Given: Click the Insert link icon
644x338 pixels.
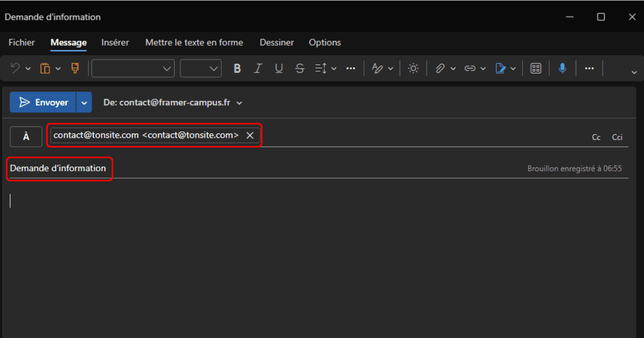Looking at the screenshot, I should click(471, 68).
